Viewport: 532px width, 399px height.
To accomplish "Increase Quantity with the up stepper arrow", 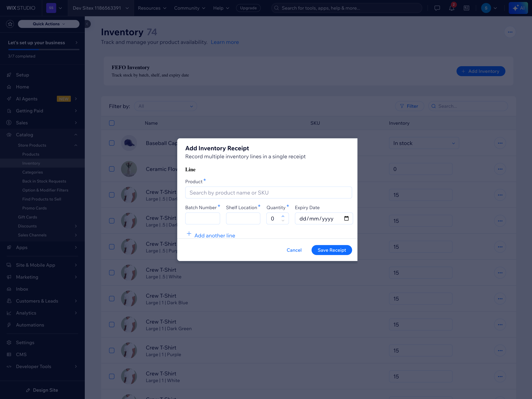I will (x=283, y=216).
